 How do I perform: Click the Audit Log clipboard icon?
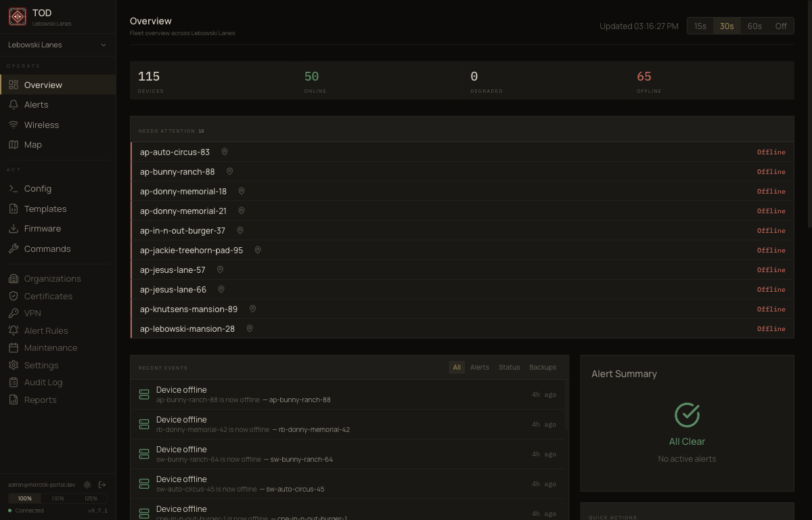tap(12, 382)
